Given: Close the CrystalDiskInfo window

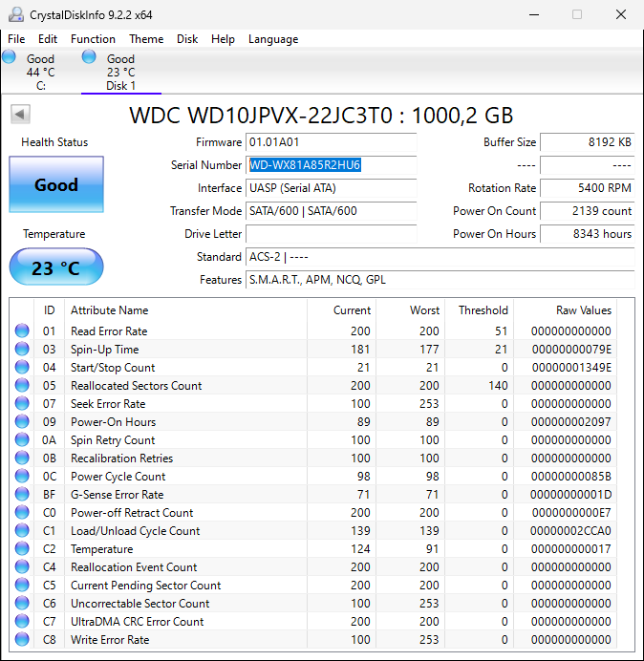Looking at the screenshot, I should pos(621,14).
